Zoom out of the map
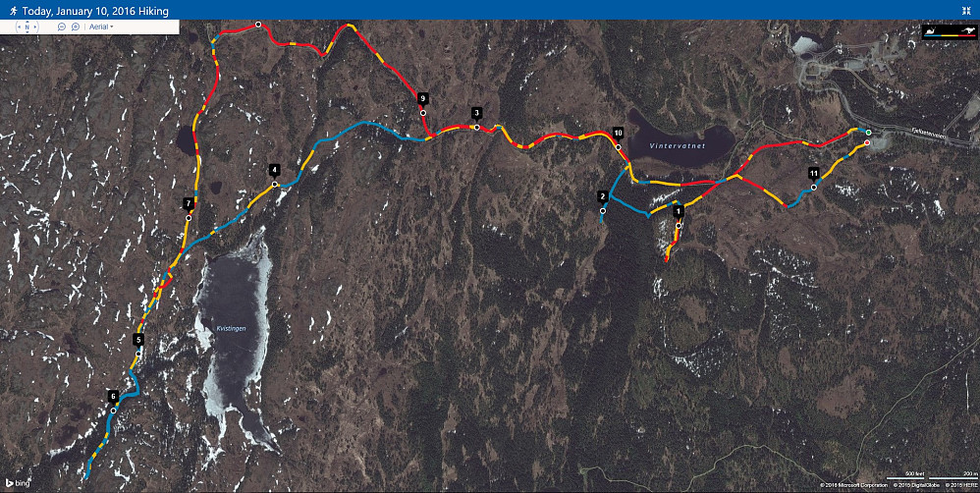This screenshot has width=980, height=493. pos(61,27)
